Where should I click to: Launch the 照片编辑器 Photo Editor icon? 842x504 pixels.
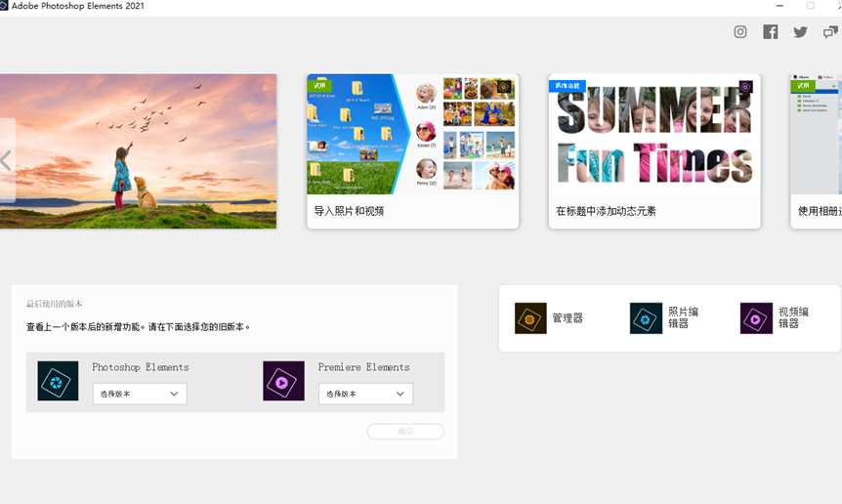pos(646,318)
